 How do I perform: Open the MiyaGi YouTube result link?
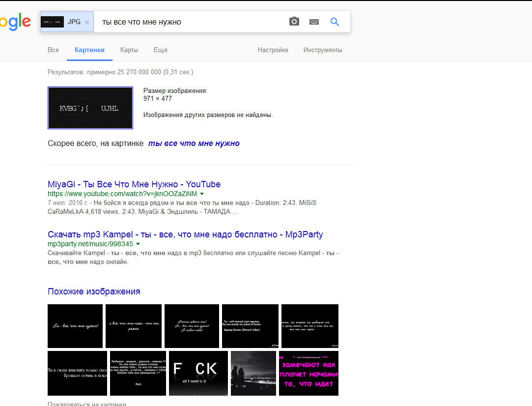tap(134, 184)
